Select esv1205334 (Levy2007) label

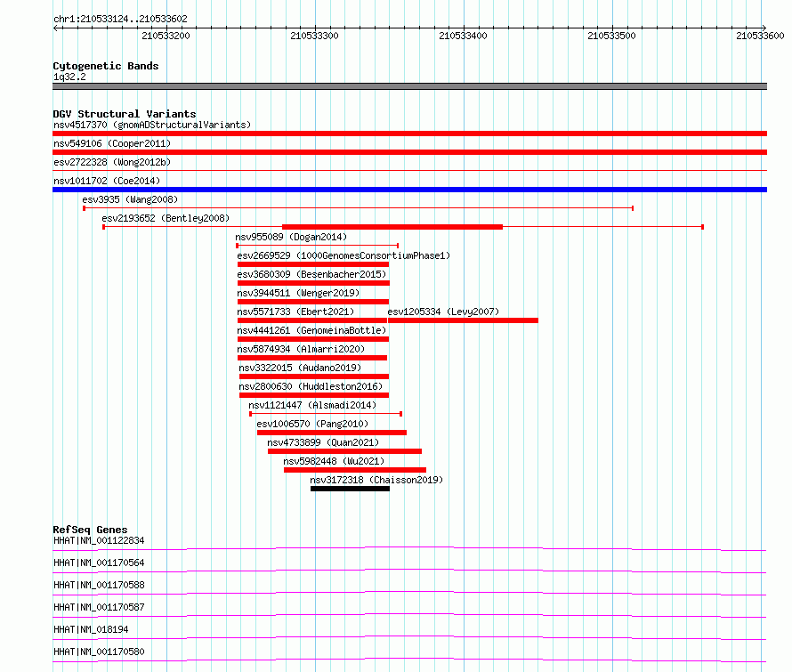(x=443, y=312)
